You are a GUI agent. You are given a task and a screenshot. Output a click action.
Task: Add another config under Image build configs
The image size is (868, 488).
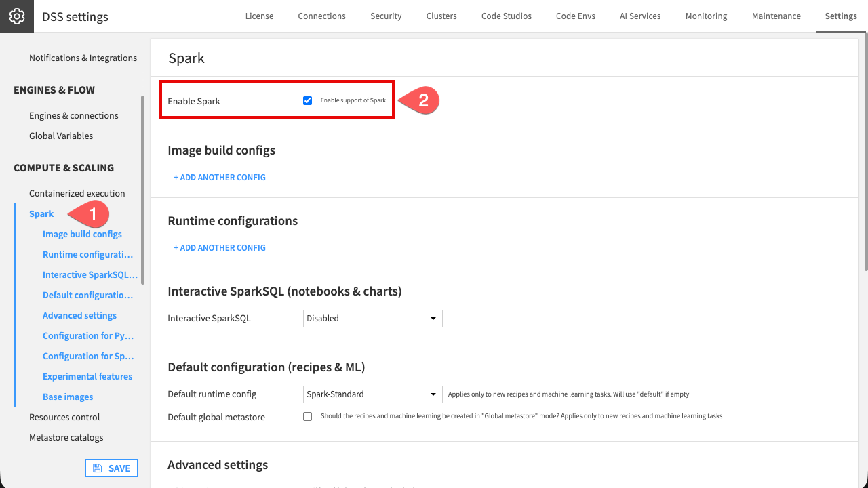coord(220,177)
